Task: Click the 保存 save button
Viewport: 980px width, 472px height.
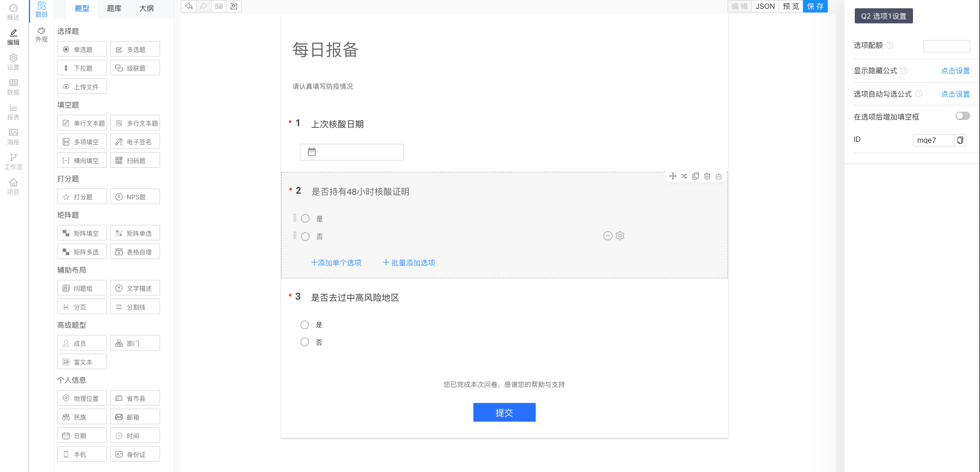Action: 815,6
